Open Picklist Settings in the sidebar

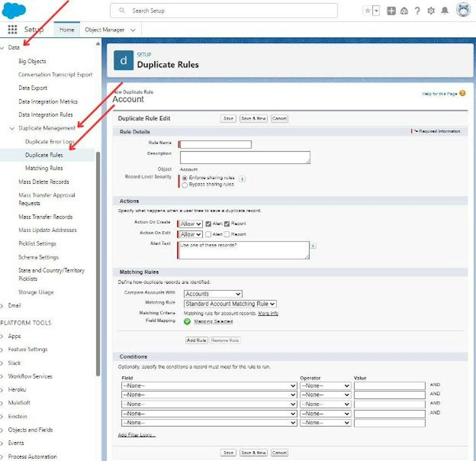[x=37, y=243]
